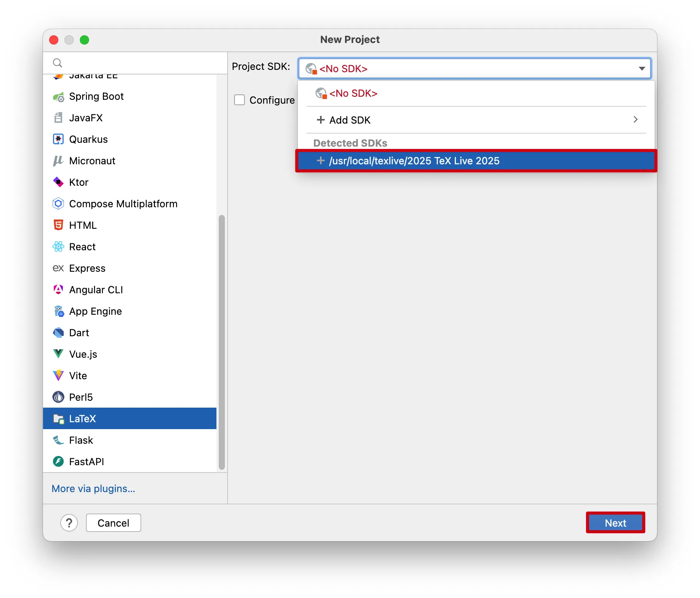Pick React in the project list
700x598 pixels.
130,247
